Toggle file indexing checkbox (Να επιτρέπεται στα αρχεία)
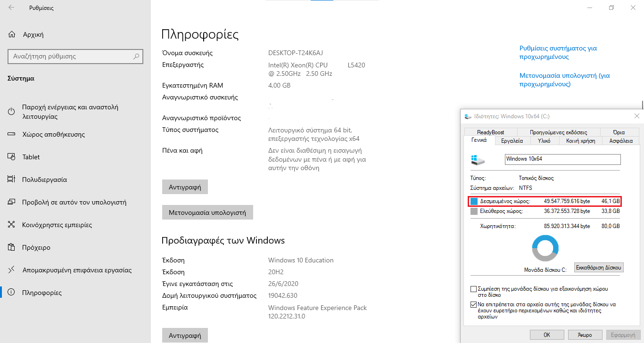This screenshot has height=343, width=644. (x=474, y=304)
